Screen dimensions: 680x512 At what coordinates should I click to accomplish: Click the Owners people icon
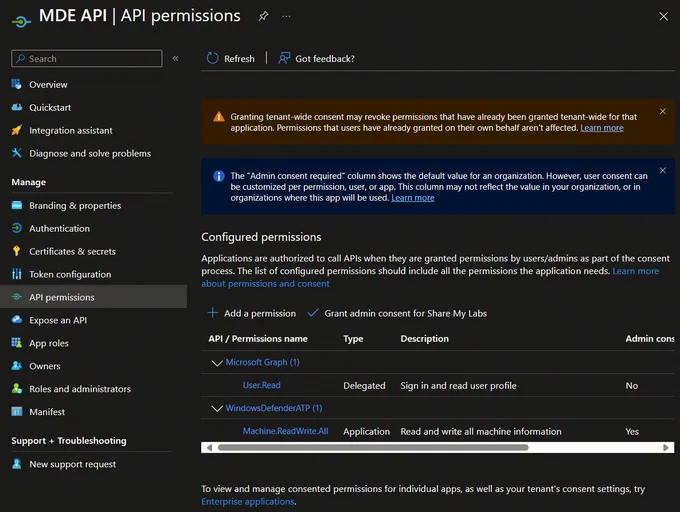[16, 365]
